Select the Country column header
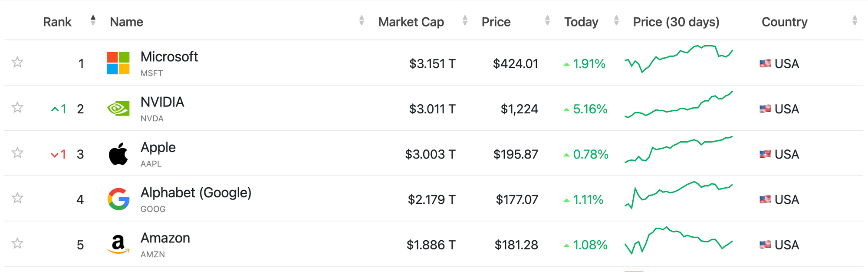The image size is (868, 272). tap(785, 22)
